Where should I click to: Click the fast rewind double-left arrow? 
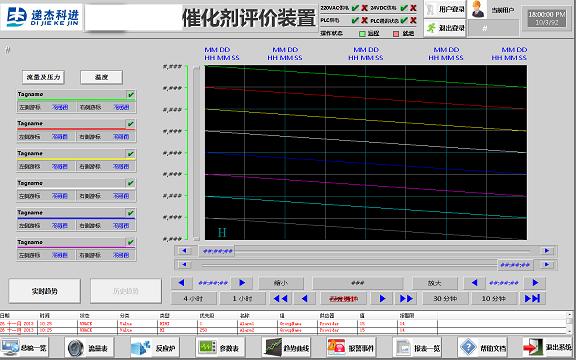coord(280,299)
